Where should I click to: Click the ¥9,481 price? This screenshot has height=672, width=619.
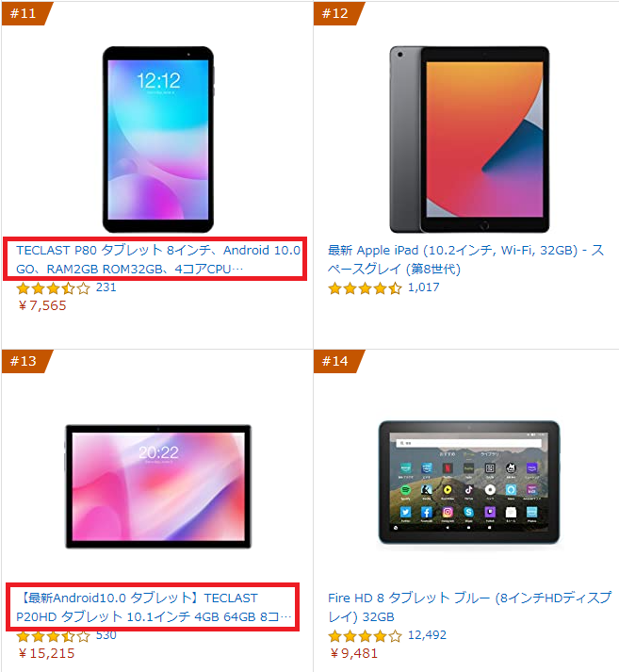(354, 653)
